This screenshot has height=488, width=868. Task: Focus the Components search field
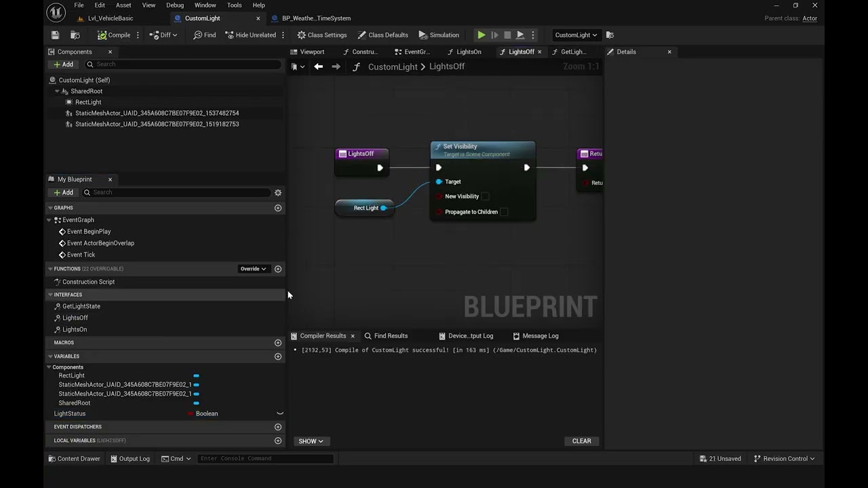click(183, 64)
